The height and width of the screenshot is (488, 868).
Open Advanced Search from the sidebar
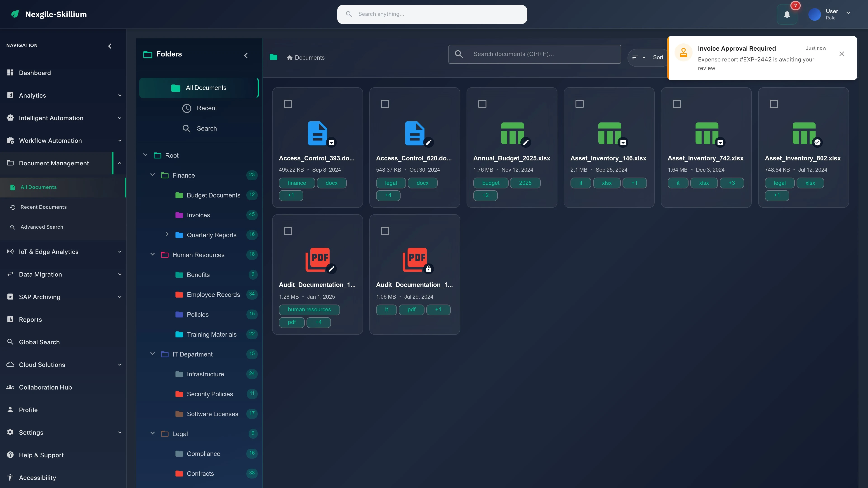pyautogui.click(x=42, y=227)
